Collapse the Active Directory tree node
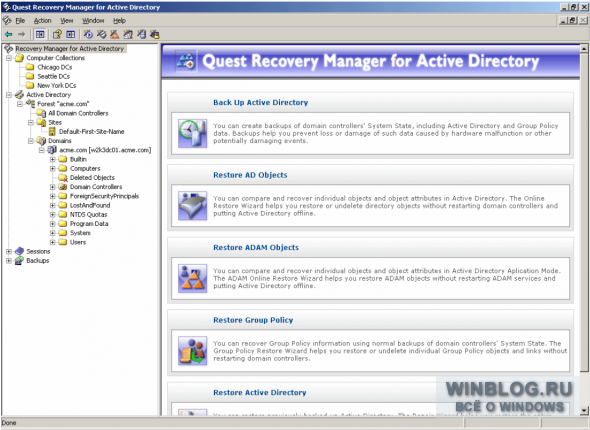The width and height of the screenshot is (590, 430). (x=9, y=95)
